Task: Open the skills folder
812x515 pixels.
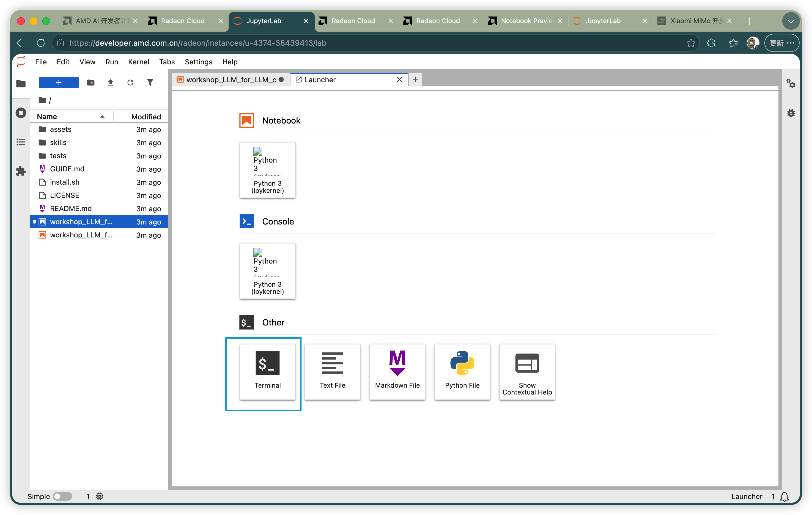Action: [99, 143]
